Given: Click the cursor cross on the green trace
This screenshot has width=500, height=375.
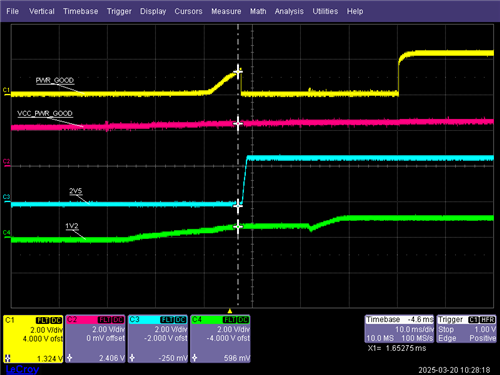Looking at the screenshot, I should (x=238, y=226).
